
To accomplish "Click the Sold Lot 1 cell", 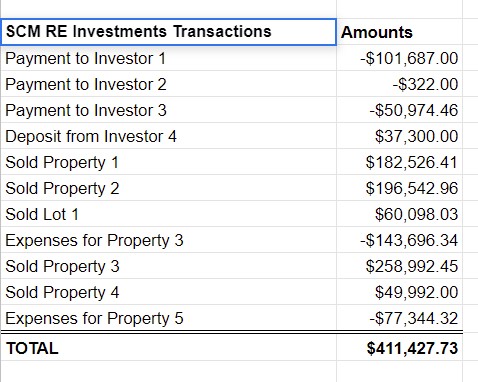I will tap(168, 214).
